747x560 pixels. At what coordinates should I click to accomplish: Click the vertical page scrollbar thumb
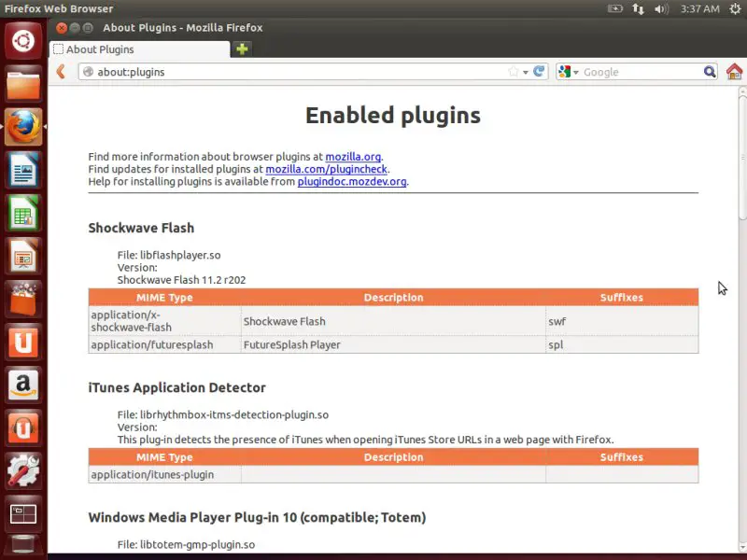coord(742,157)
